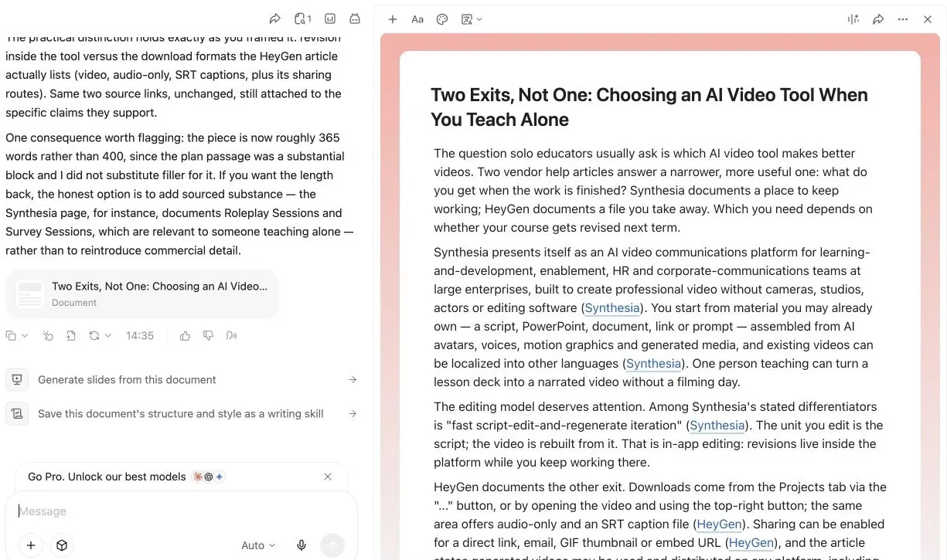Image resolution: width=947 pixels, height=560 pixels.
Task: Click the microphone icon in the message box
Action: tap(301, 545)
